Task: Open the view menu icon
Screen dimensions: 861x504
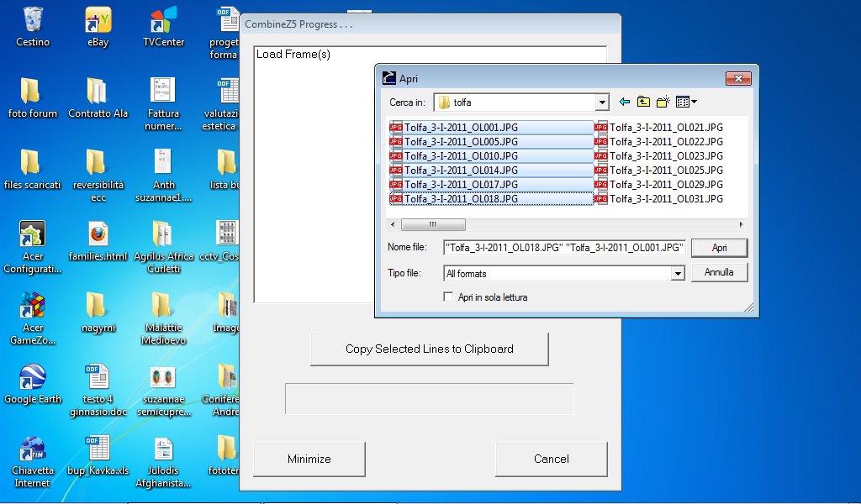Action: coord(686,102)
